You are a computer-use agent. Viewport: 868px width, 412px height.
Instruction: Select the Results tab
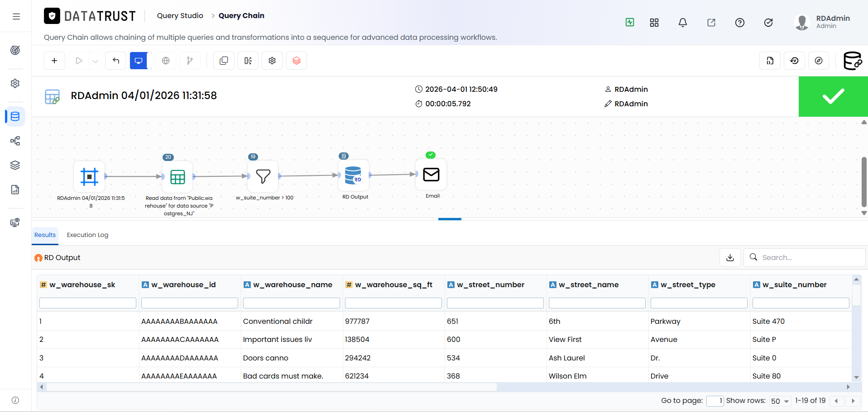[45, 235]
